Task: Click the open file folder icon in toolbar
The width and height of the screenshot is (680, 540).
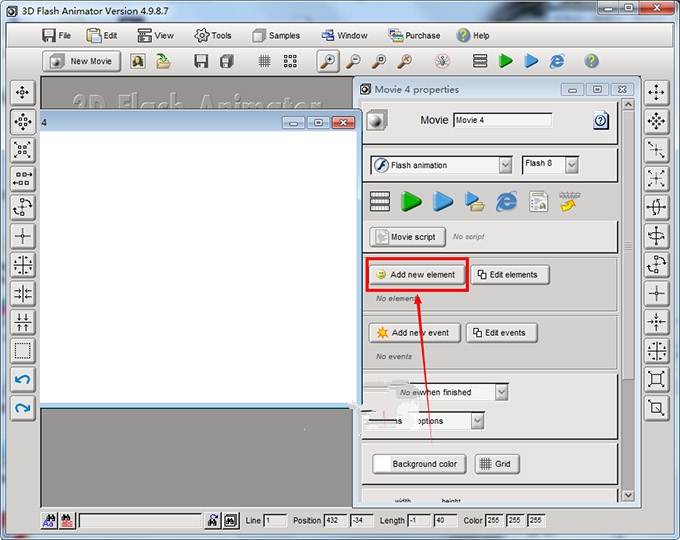Action: [x=163, y=61]
